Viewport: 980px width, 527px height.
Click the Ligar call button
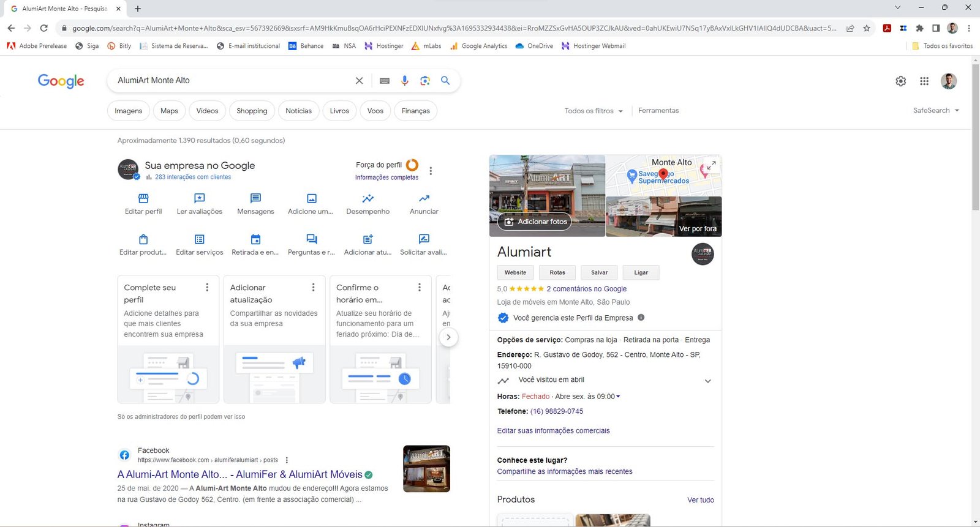(x=641, y=272)
